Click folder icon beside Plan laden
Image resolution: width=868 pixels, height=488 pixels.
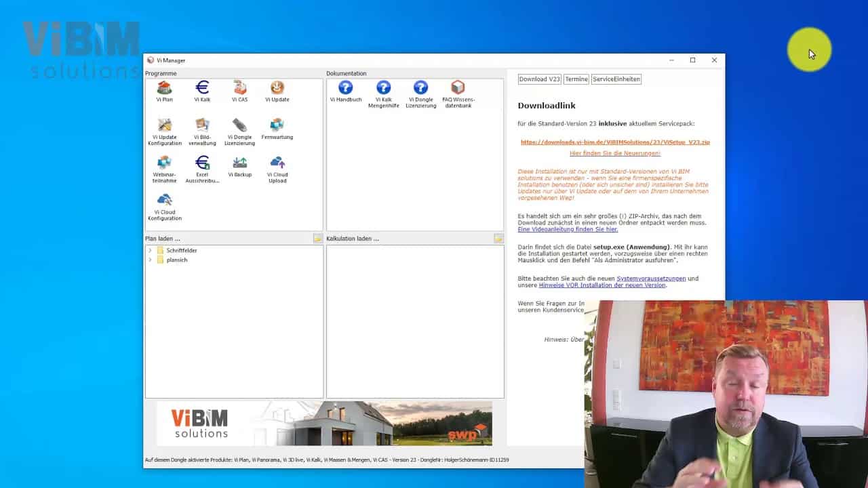pyautogui.click(x=317, y=239)
